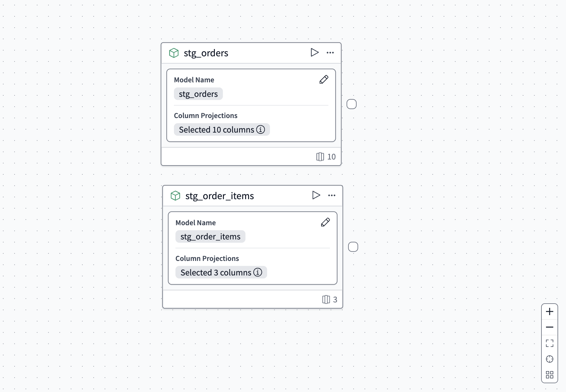Zoom out on the canvas
The image size is (566, 392).
click(x=549, y=327)
